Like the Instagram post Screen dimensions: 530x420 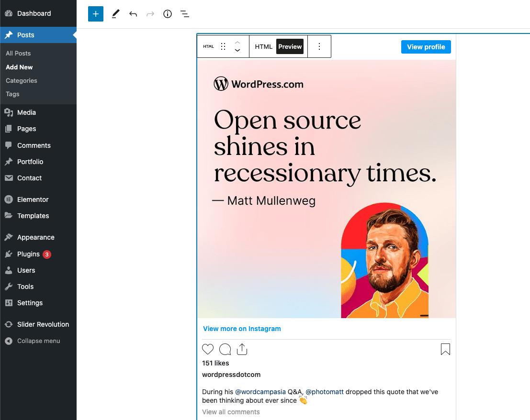click(208, 349)
